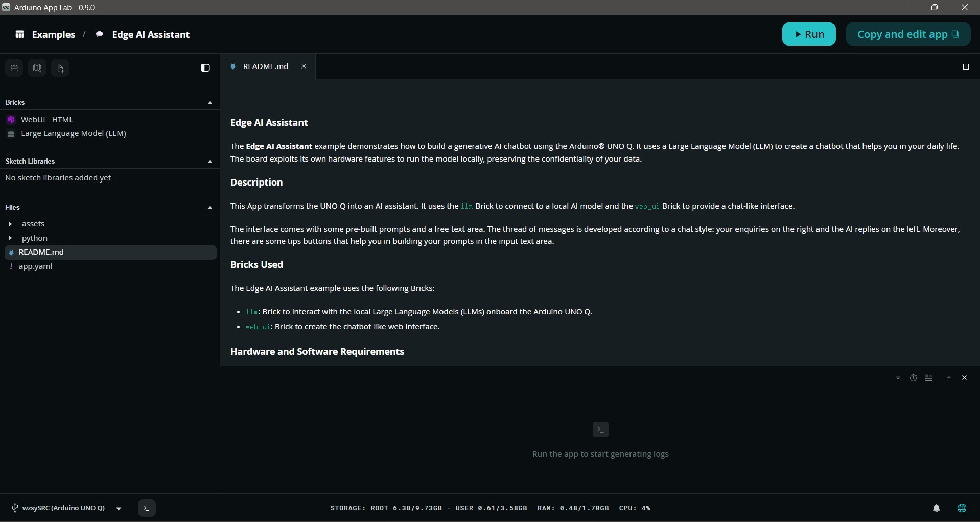Click the web_ui code term in bullet list
Image resolution: width=980 pixels, height=522 pixels.
(258, 327)
